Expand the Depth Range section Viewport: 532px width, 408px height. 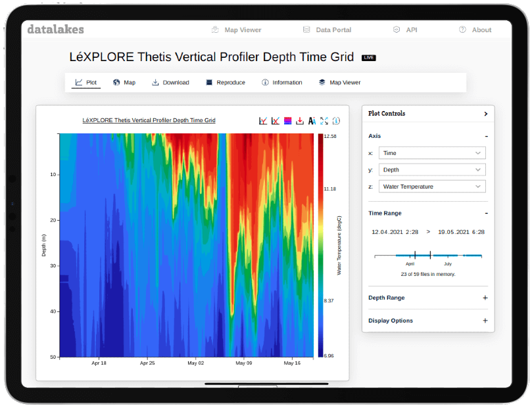coord(485,298)
